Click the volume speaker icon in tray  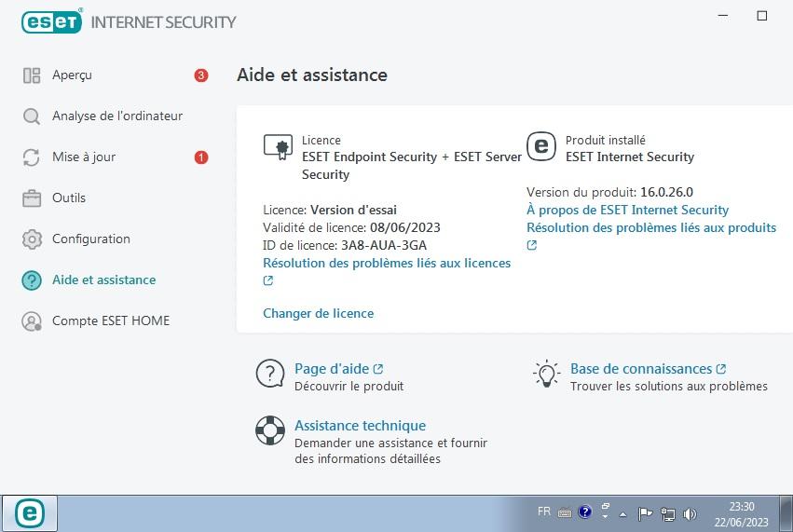click(690, 514)
